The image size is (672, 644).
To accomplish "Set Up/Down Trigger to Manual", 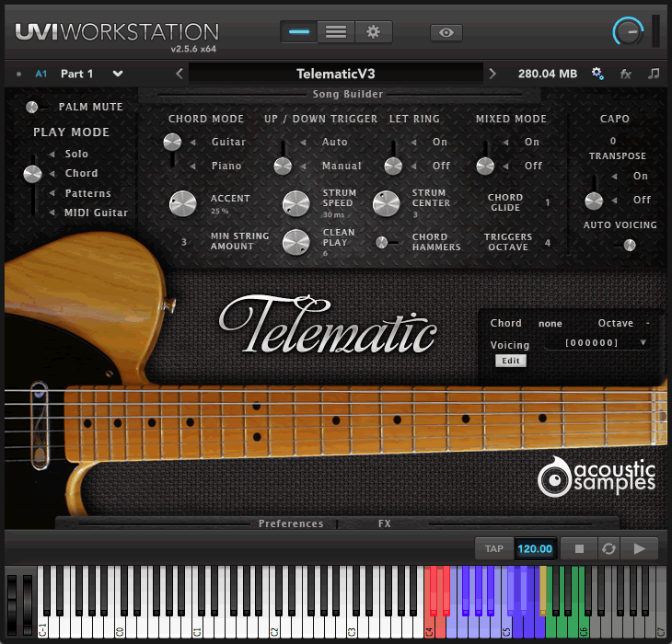I will [x=342, y=166].
